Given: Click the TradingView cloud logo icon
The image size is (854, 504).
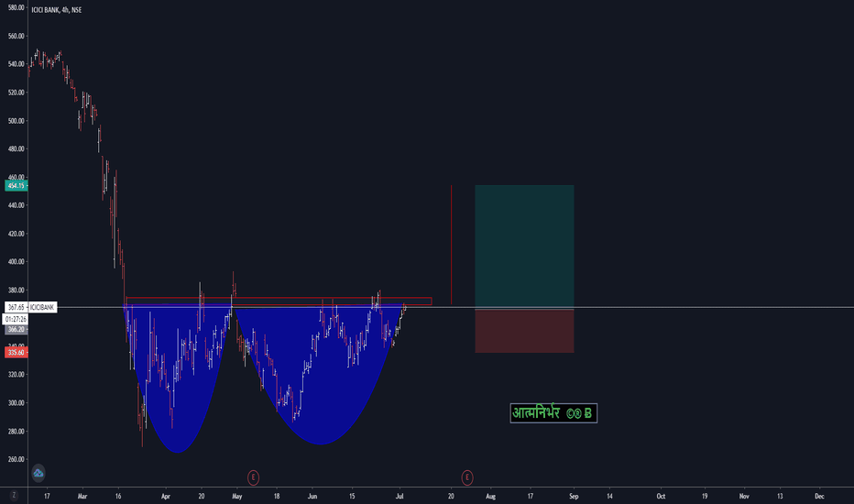Looking at the screenshot, I should (x=38, y=473).
